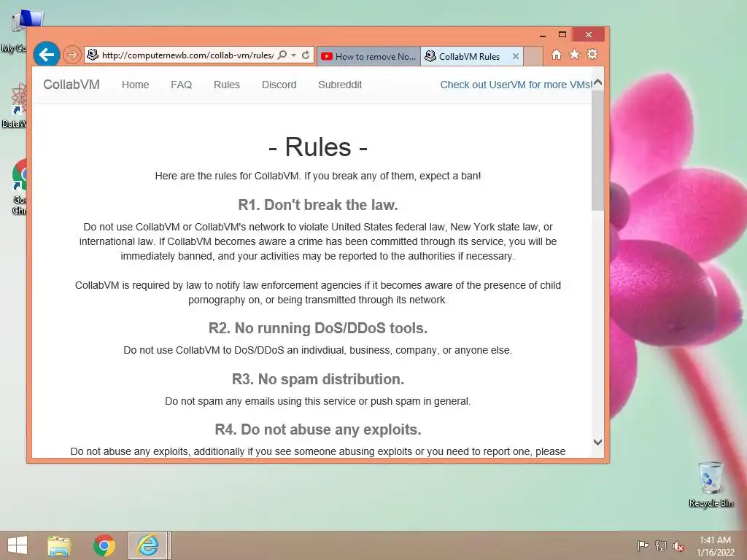Image resolution: width=747 pixels, height=560 pixels.
Task: Select the DataW desktop shortcut icon
Action: point(15,106)
